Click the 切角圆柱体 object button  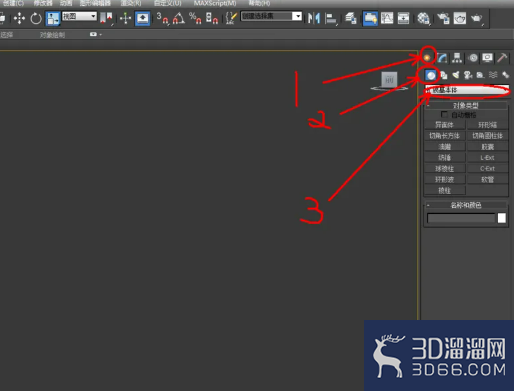(x=487, y=136)
